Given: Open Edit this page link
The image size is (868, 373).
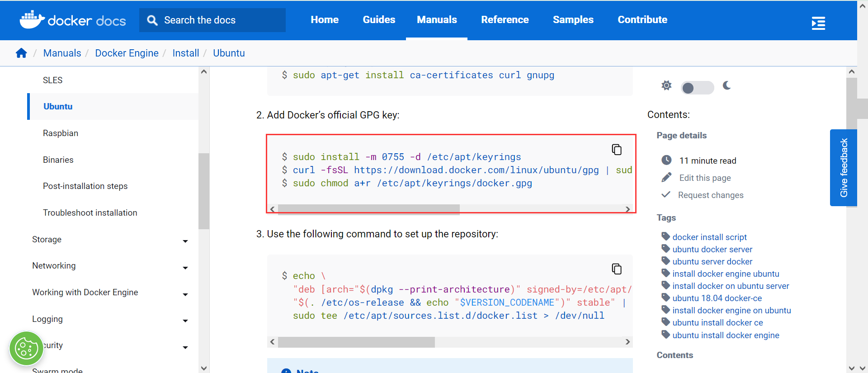Looking at the screenshot, I should click(705, 178).
